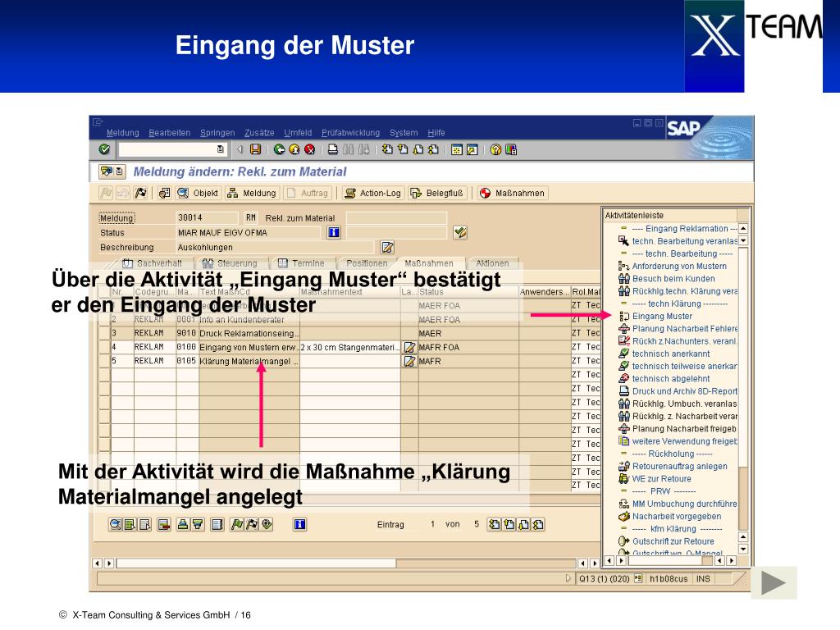The image size is (840, 630).
Task: Select WE zur Retoure activity
Action: [661, 479]
